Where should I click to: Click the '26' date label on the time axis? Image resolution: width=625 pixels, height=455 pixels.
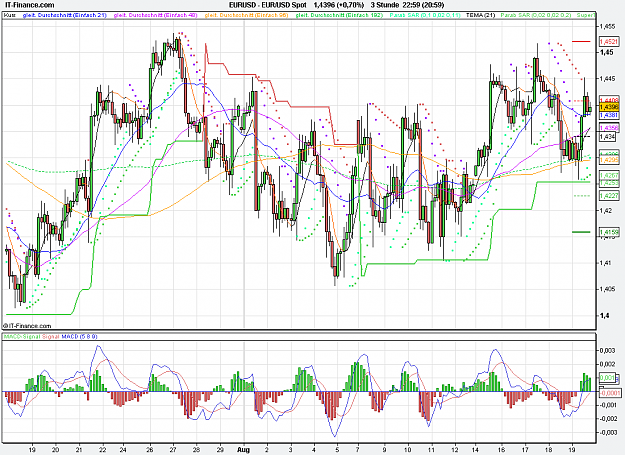click(150, 450)
